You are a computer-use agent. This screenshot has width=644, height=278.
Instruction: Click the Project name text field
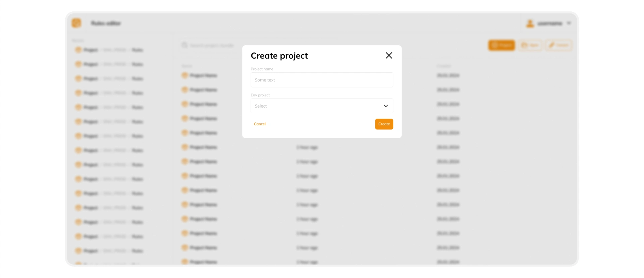click(322, 80)
